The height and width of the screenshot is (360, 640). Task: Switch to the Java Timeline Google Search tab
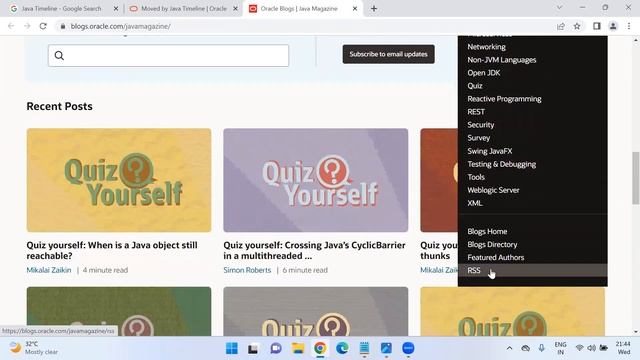click(x=61, y=9)
